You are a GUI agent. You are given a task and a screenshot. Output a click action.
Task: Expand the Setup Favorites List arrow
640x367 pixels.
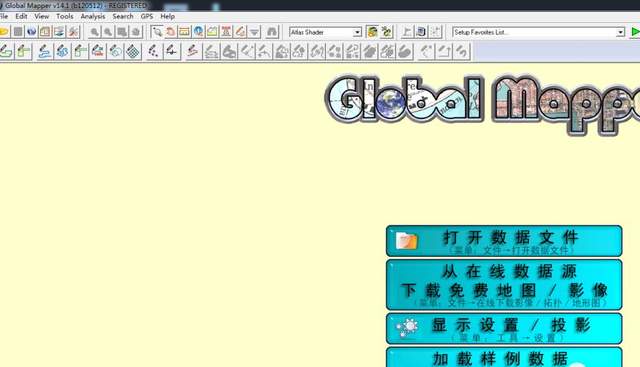click(620, 32)
